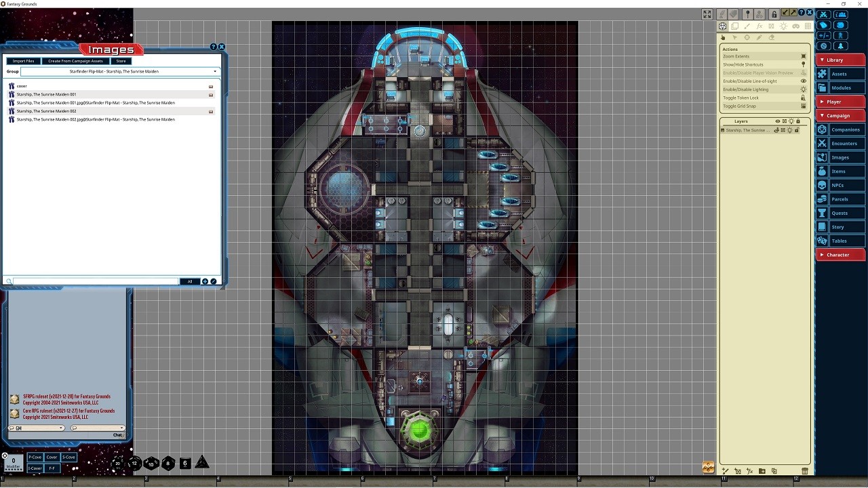Click the d20 die
This screenshot has height=488, width=868.
click(x=118, y=464)
